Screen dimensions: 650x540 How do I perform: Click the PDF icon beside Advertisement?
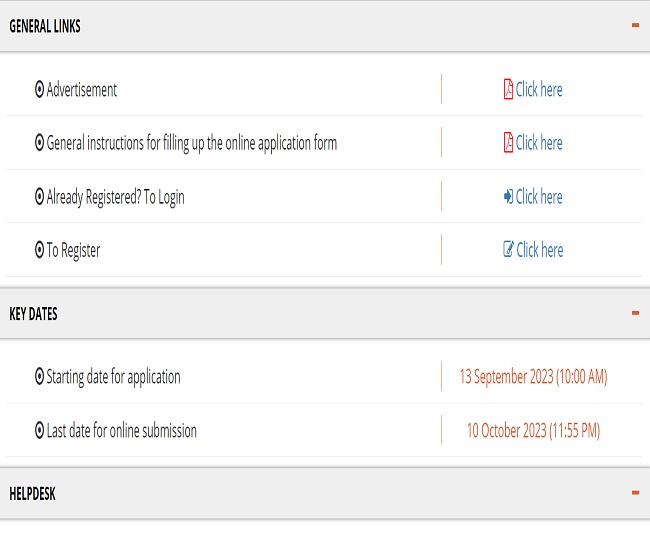pos(508,90)
